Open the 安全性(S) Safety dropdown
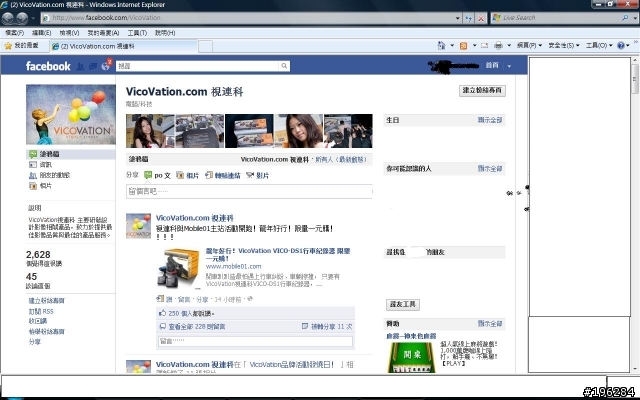Screen dimensions: 640x400 click(x=564, y=45)
